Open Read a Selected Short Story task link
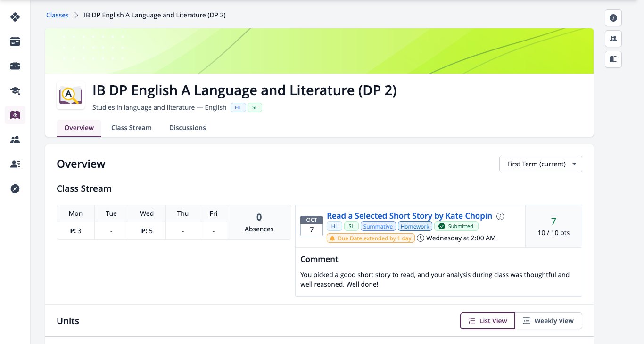 (x=409, y=216)
